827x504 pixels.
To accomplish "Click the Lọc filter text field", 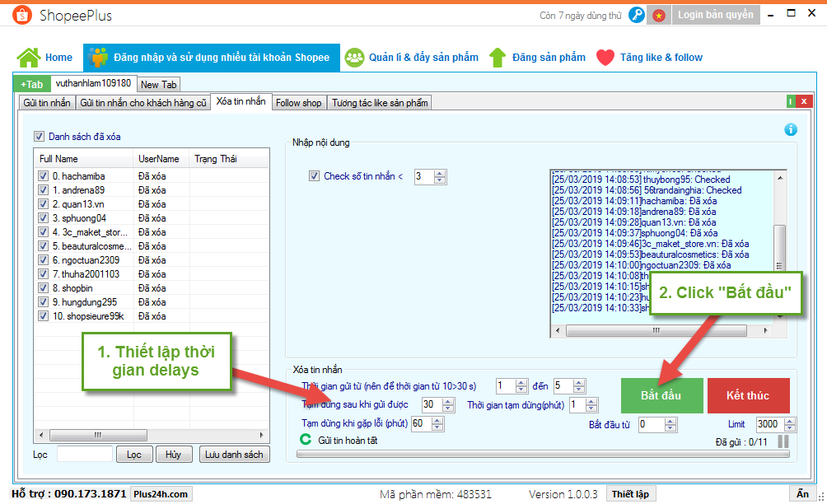I will click(85, 455).
